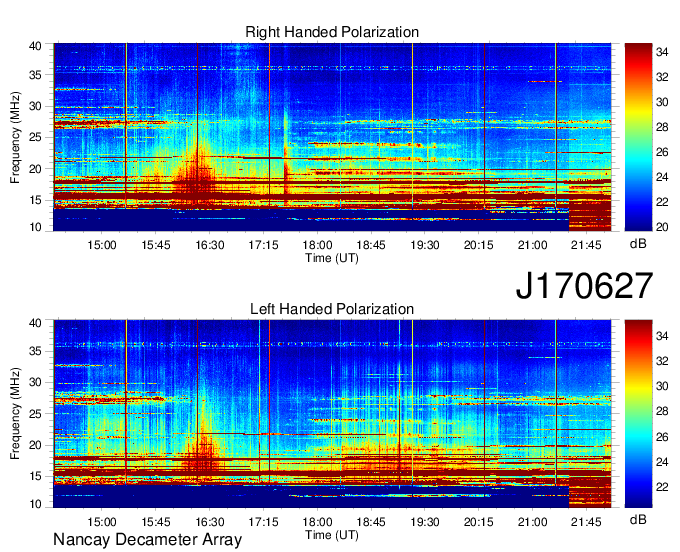The image size is (680, 552).
Task: Click the '21:00' time tick on Left Handed plot
Action: click(x=532, y=522)
